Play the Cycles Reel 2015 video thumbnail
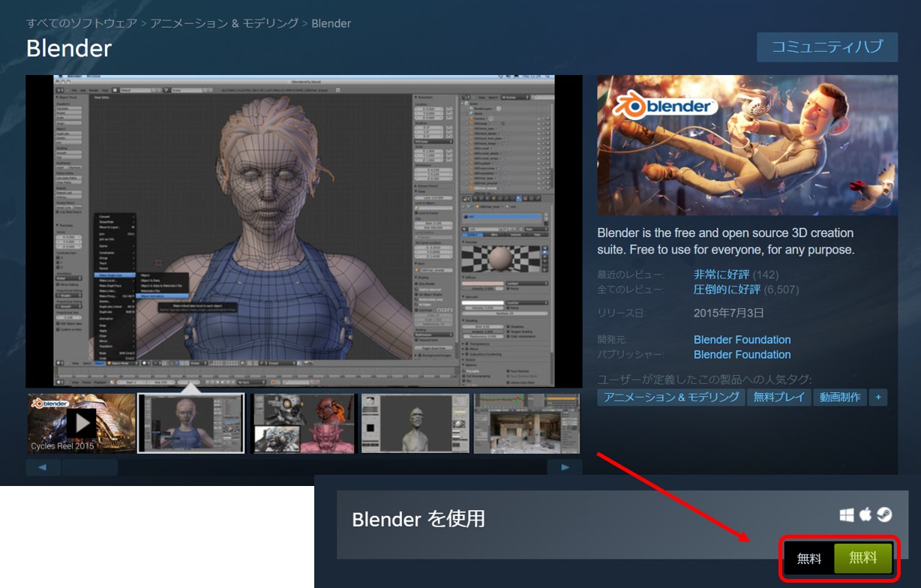This screenshot has width=921, height=588. pyautogui.click(x=82, y=424)
